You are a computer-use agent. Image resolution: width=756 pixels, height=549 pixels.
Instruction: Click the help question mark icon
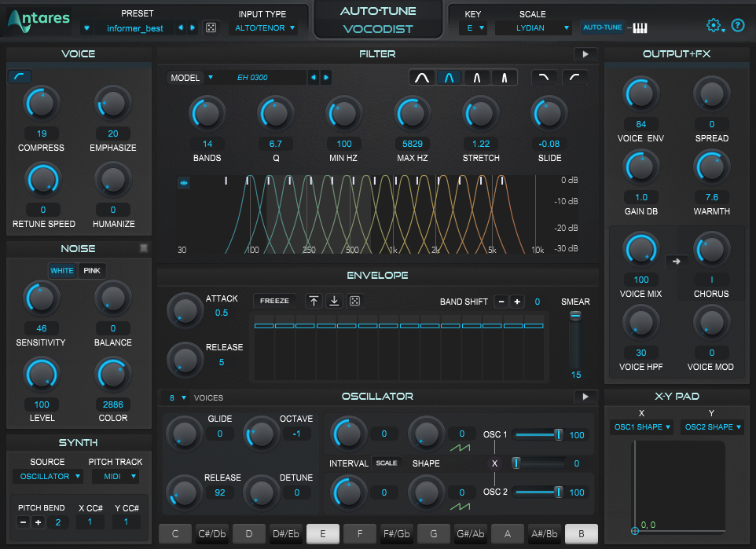(738, 26)
